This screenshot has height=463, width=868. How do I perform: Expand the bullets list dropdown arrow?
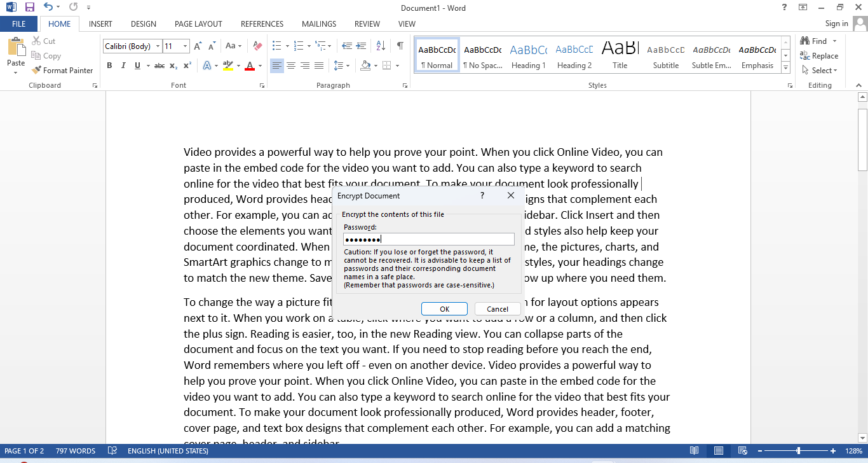pyautogui.click(x=287, y=46)
